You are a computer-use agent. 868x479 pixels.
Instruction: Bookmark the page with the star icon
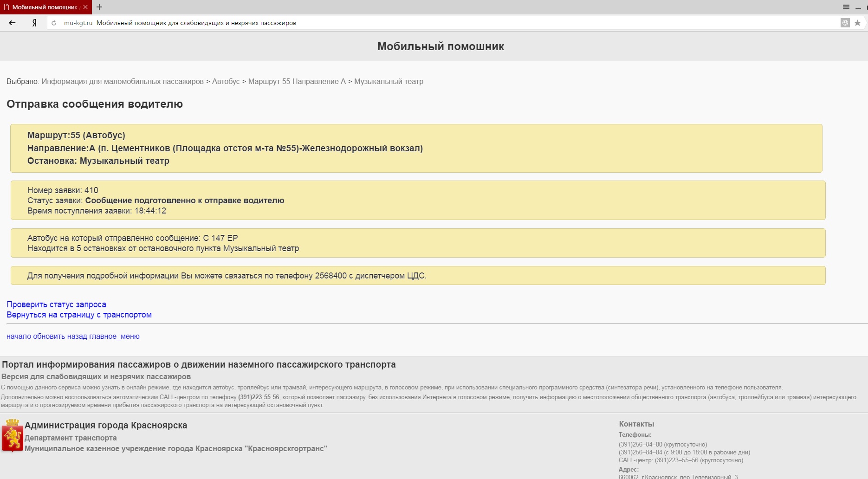[857, 23]
